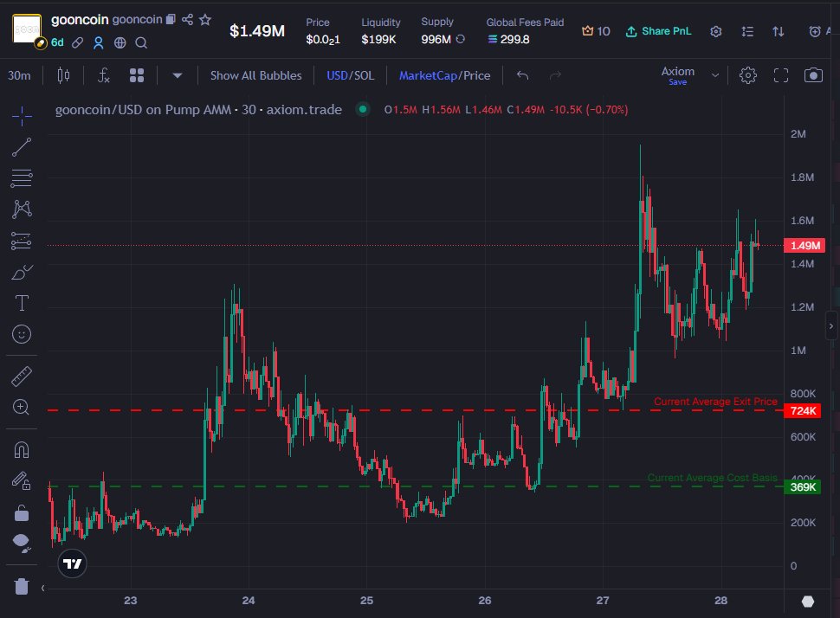
Task: Click the gooncoin token avatar image
Action: click(27, 29)
